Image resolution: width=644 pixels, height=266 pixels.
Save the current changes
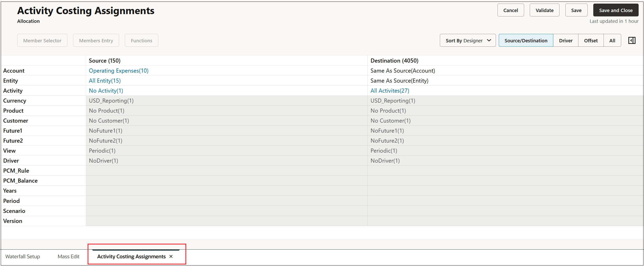click(576, 10)
